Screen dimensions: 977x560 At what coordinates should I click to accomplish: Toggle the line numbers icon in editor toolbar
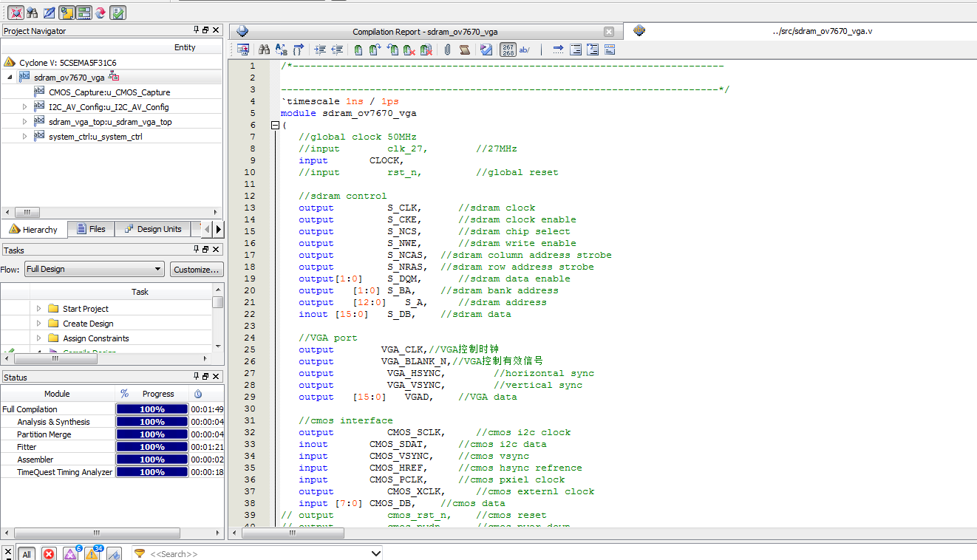[509, 49]
